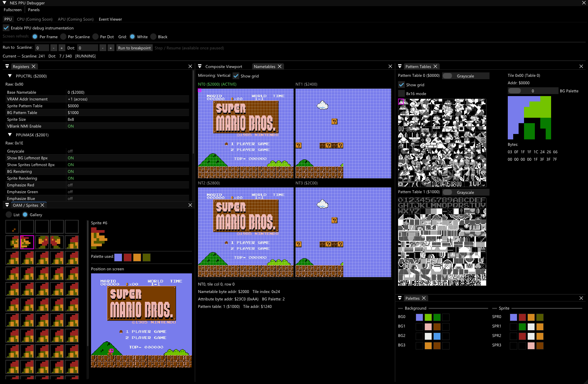Switch OAM view to List
588x384 pixels.
click(x=9, y=215)
